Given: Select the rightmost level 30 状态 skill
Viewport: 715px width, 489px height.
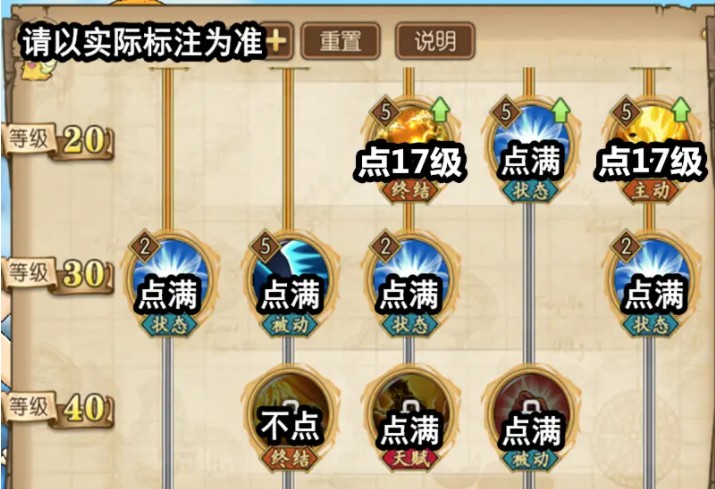Looking at the screenshot, I should pos(649,283).
